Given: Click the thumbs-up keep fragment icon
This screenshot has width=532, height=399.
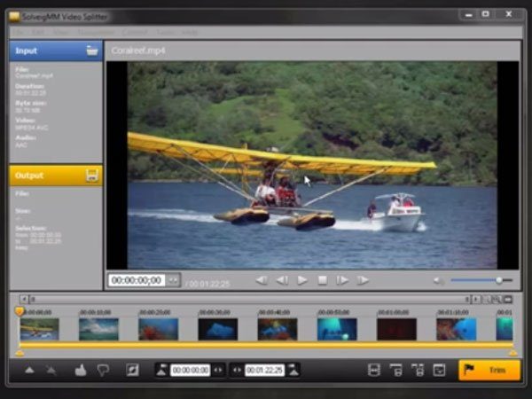Looking at the screenshot, I should tap(80, 370).
